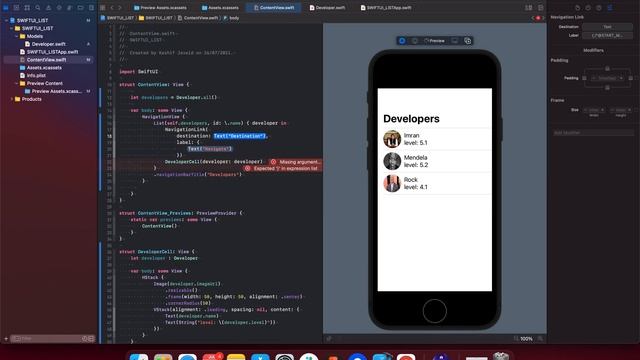The image size is (640, 360).
Task: Open the adjust editor options
Action: pos(529,7)
